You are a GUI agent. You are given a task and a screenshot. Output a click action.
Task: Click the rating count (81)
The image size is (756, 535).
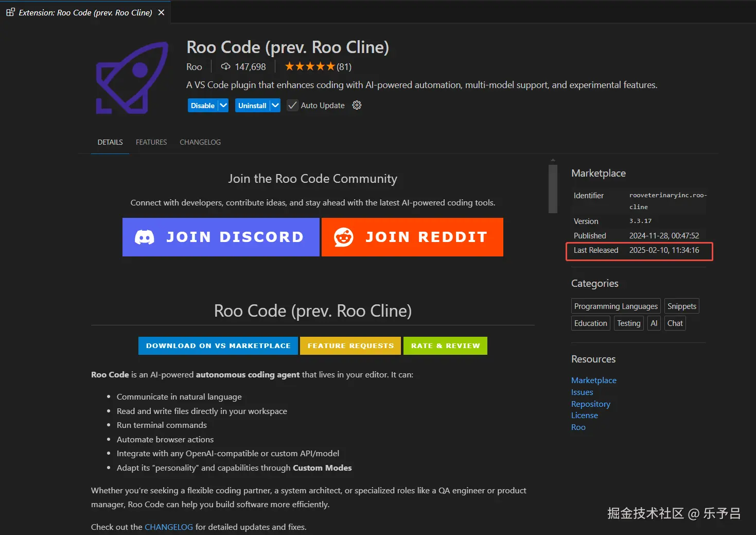click(x=344, y=66)
